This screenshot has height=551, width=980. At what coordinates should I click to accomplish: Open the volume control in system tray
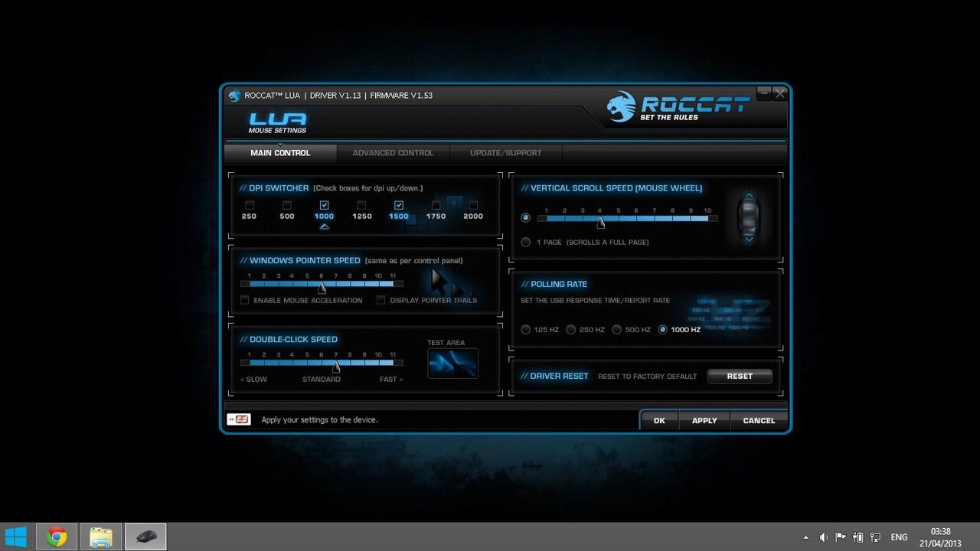click(x=824, y=537)
